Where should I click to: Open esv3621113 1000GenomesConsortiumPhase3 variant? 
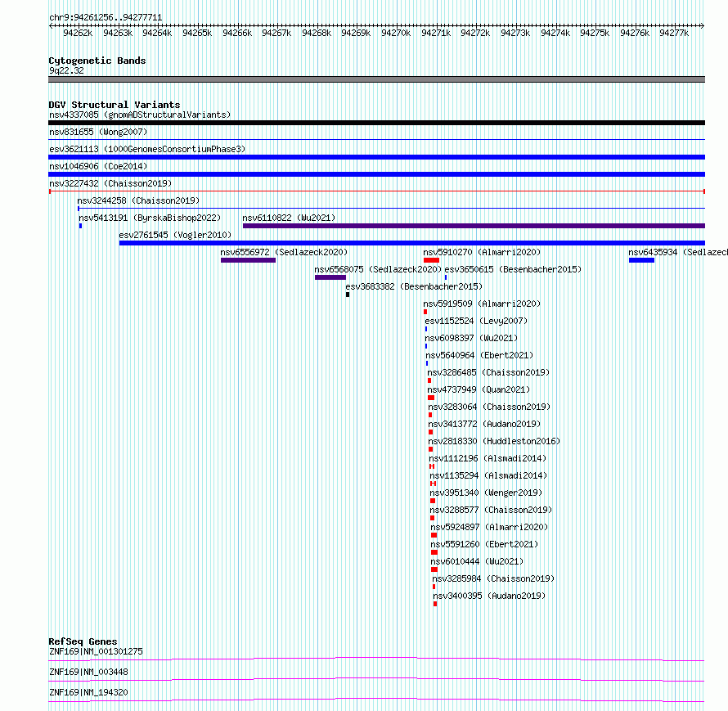click(x=147, y=149)
